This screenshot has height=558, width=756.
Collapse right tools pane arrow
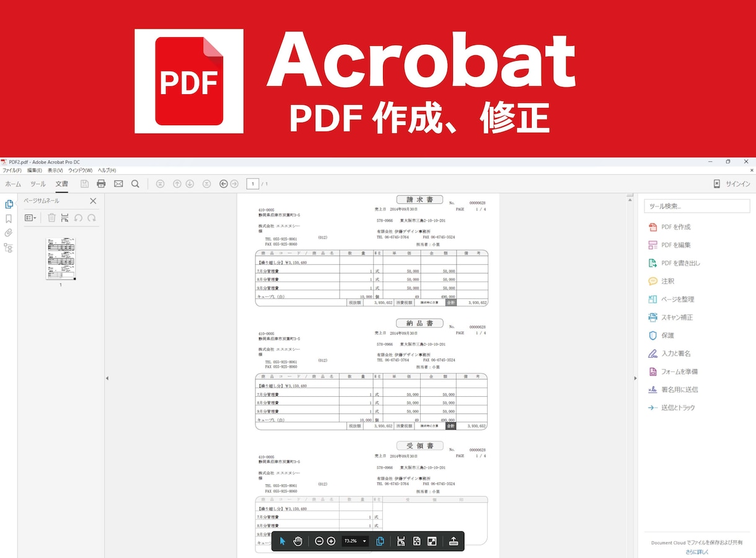click(x=635, y=378)
